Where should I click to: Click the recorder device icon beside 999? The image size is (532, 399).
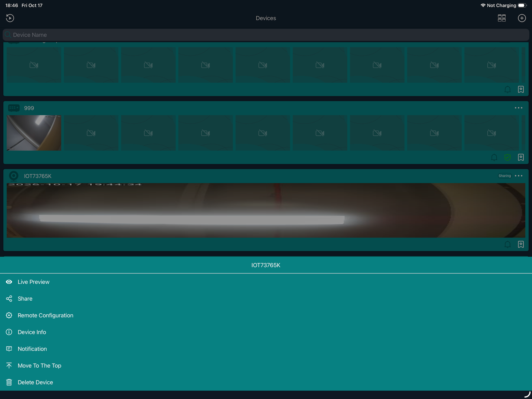[x=14, y=108]
